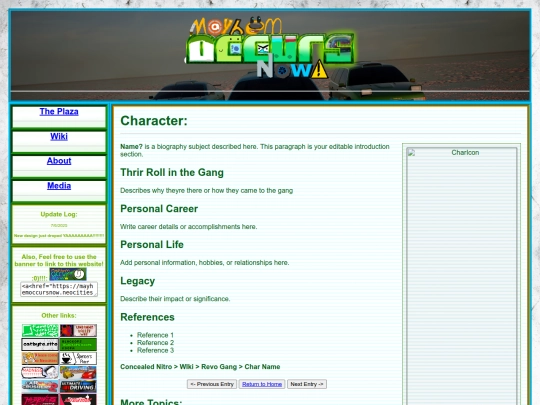Go to the Wiki page
The image size is (540, 405).
59,136
